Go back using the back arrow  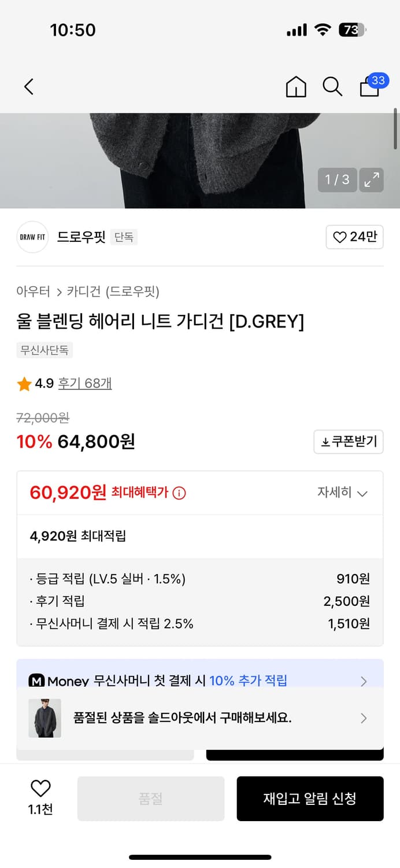click(x=28, y=86)
